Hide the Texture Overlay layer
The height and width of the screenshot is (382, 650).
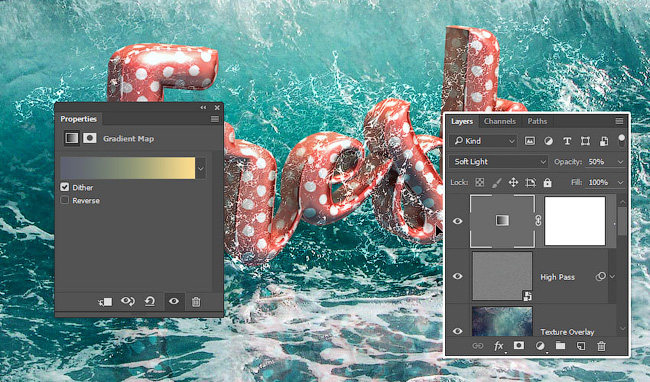(458, 331)
